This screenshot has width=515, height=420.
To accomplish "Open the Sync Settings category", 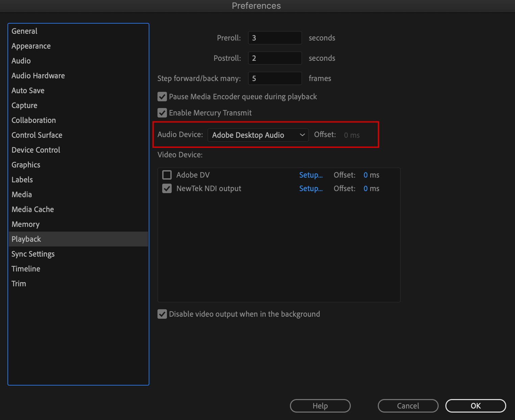I will [33, 254].
